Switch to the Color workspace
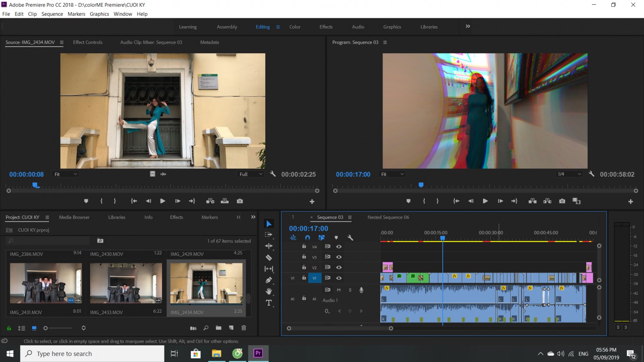 (295, 27)
